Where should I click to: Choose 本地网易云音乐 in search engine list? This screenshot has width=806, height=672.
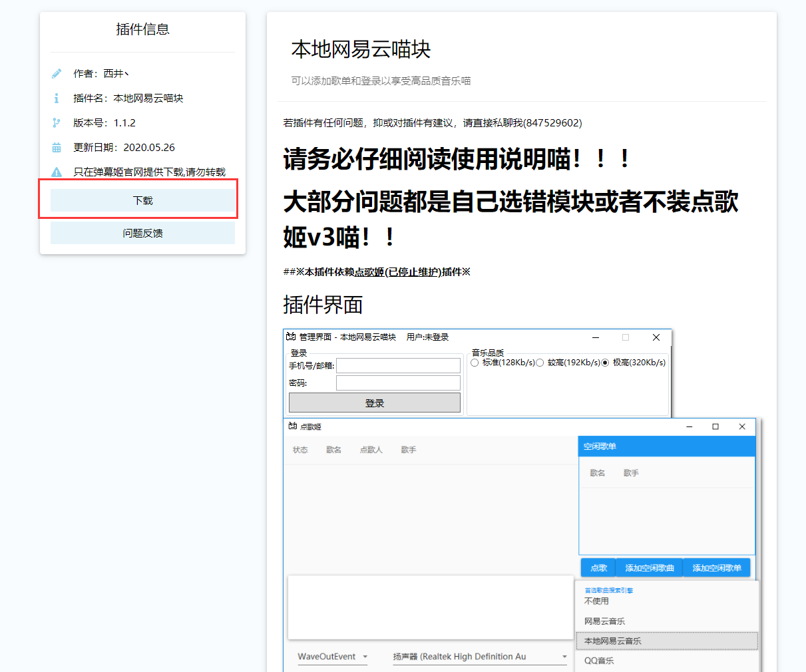[x=667, y=641]
